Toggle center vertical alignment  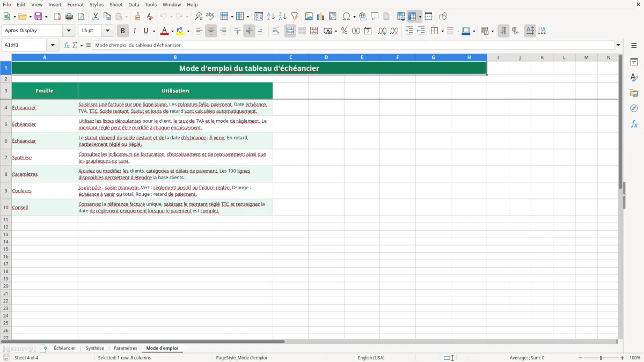pyautogui.click(x=249, y=31)
